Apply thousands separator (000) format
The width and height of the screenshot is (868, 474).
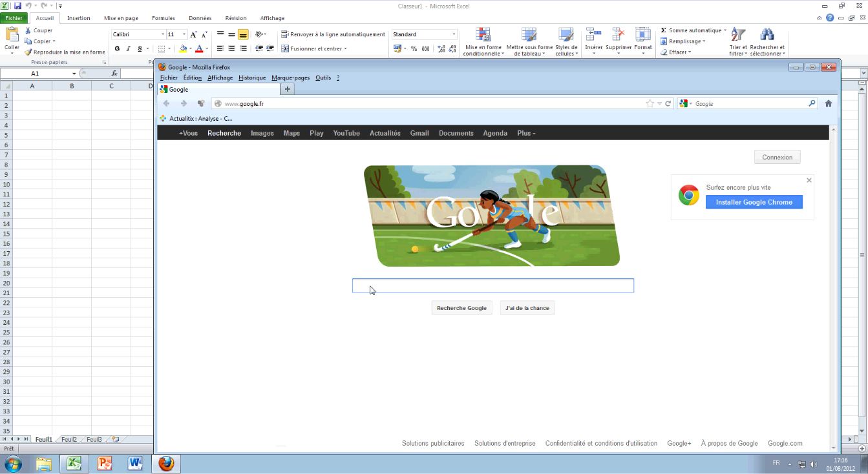[425, 48]
